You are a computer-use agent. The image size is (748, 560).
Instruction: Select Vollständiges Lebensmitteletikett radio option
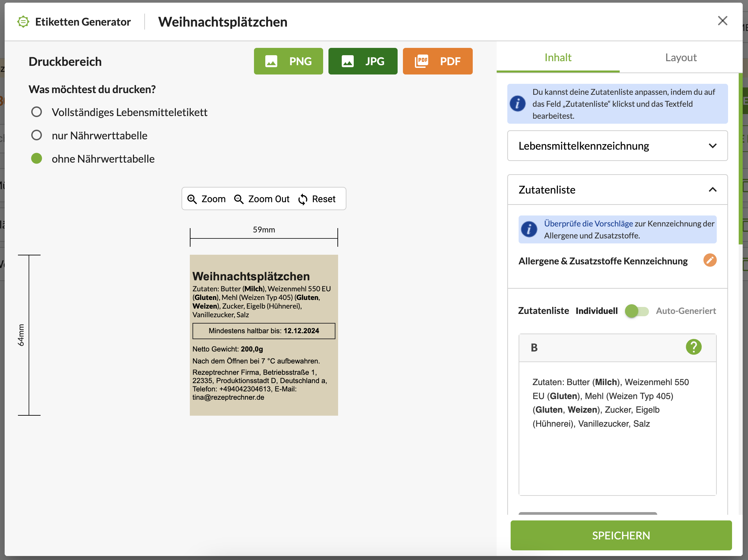point(37,112)
